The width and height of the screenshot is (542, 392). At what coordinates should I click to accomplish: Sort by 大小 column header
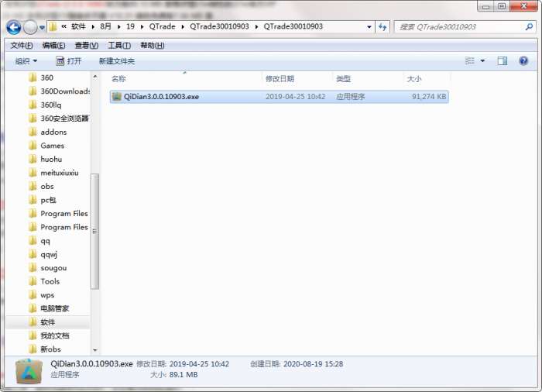coord(414,79)
